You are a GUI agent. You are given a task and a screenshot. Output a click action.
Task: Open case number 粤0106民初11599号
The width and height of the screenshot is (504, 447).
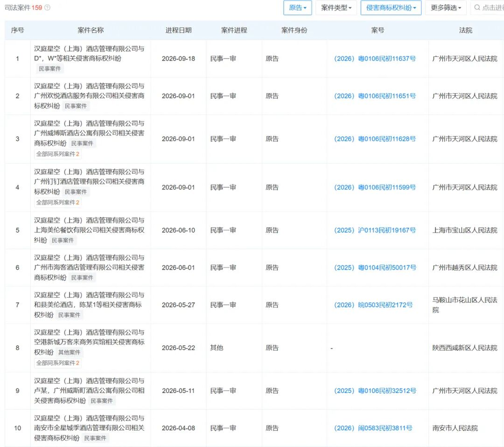tap(375, 187)
